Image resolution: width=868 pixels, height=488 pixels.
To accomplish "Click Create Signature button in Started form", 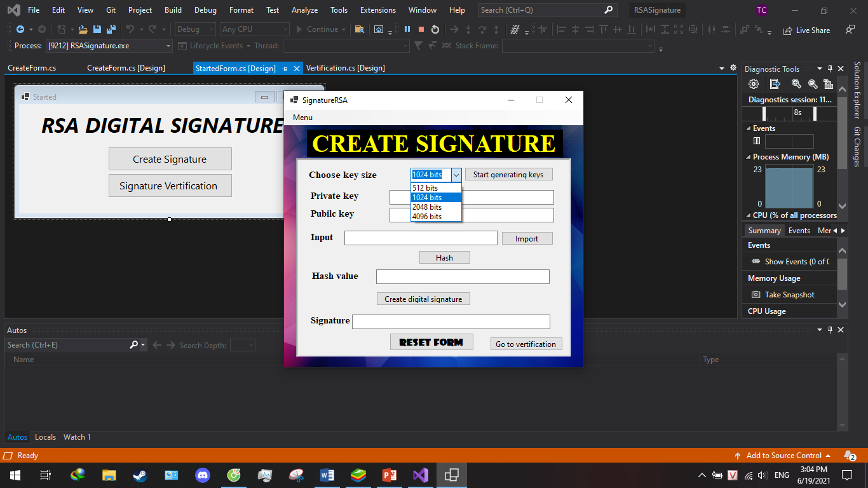I will [170, 159].
